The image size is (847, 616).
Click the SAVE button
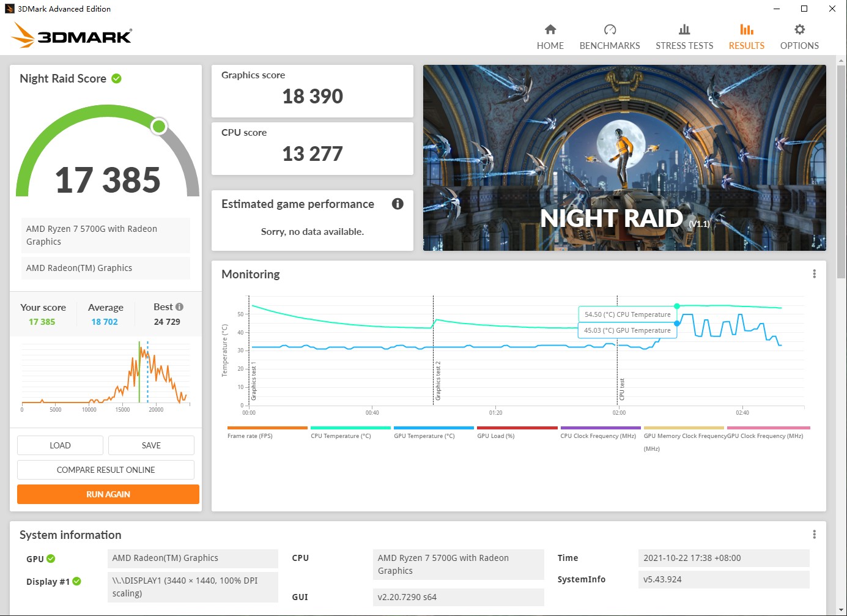(x=151, y=445)
